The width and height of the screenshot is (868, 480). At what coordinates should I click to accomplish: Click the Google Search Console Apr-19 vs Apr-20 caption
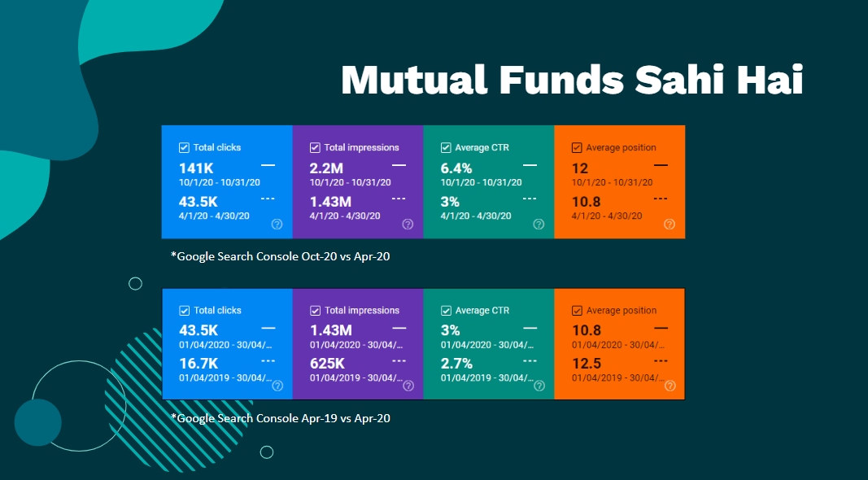tap(281, 417)
